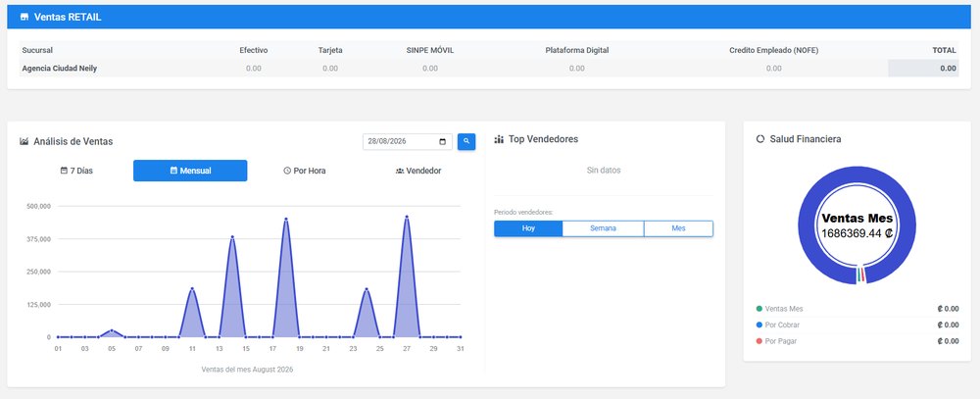Click the 250,000 y-axis label

coord(39,273)
